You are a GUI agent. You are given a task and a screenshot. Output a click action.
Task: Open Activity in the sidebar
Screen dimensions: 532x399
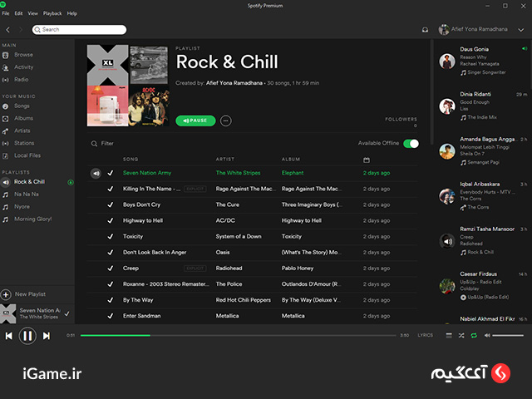coord(23,67)
